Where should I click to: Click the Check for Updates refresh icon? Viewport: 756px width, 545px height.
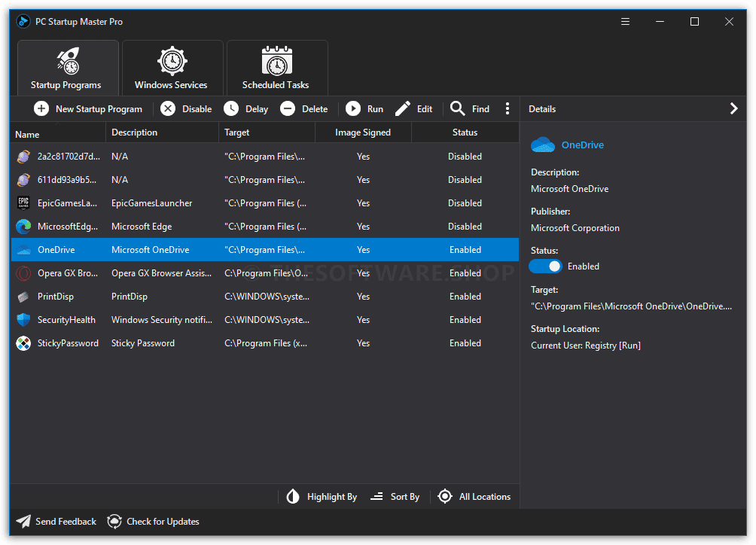(114, 522)
